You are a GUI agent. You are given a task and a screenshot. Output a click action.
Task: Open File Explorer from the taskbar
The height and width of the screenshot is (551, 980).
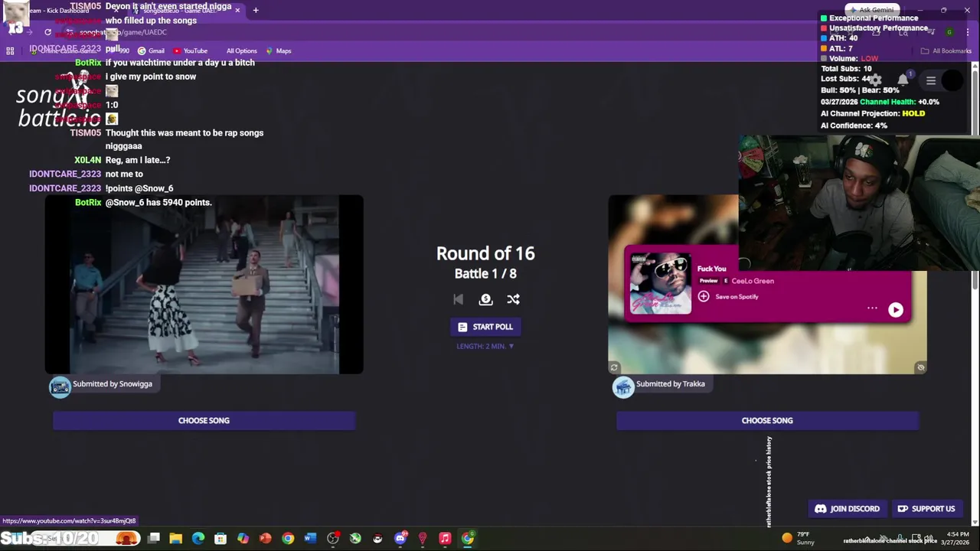point(175,539)
